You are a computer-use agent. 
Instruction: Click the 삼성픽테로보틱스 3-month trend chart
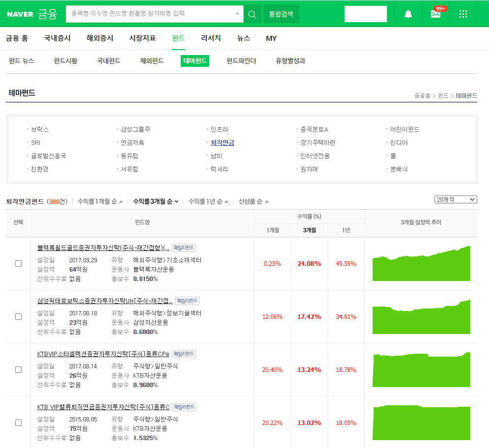[x=421, y=317]
